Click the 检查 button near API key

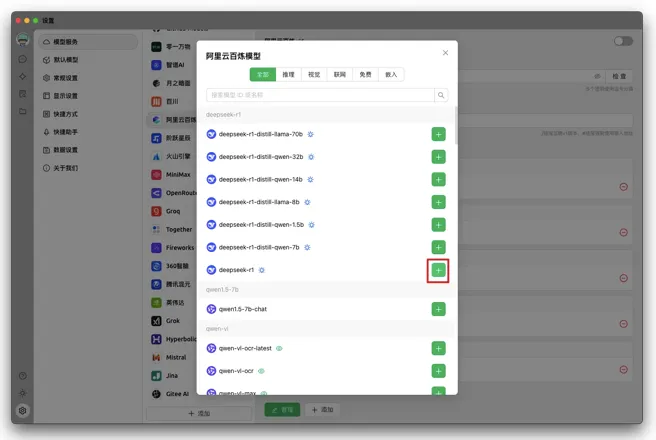(619, 76)
